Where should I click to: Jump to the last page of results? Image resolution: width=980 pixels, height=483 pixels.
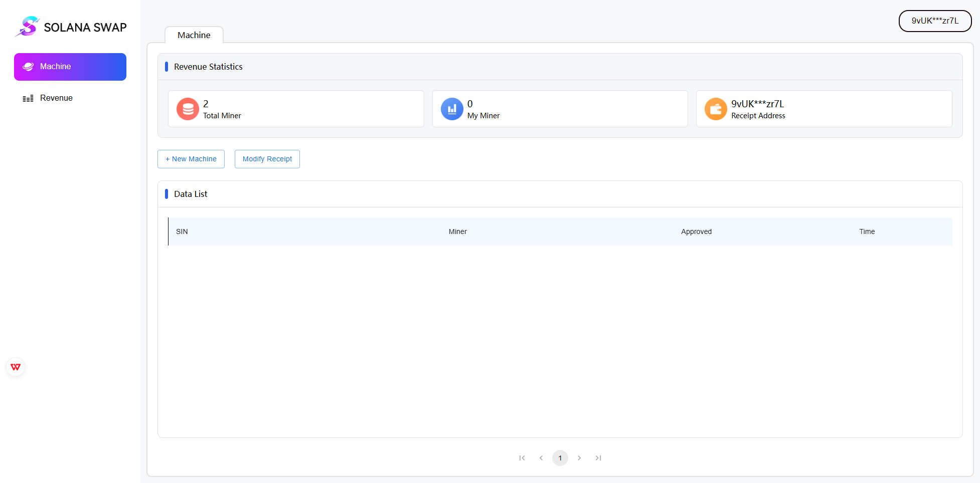598,458
